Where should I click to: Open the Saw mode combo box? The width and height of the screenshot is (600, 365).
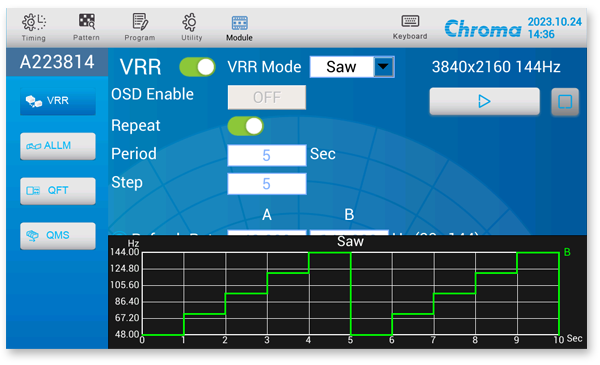[x=352, y=67]
